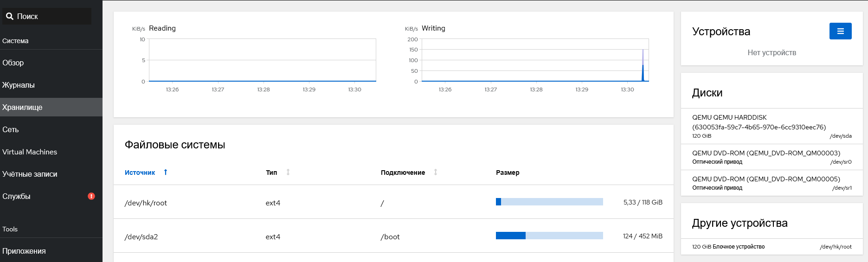Select Сеть from the navigation menu
Screen dimensions: 868x262
point(11,129)
